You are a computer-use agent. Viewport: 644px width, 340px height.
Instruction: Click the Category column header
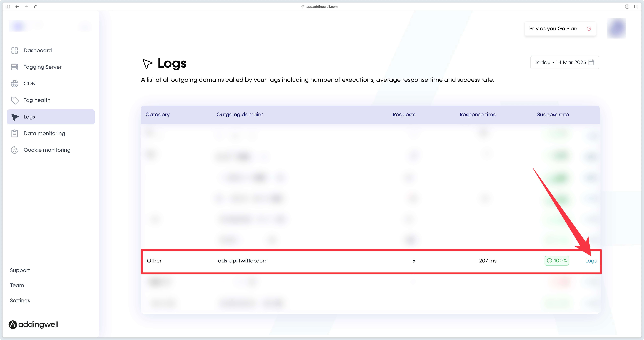tap(157, 114)
